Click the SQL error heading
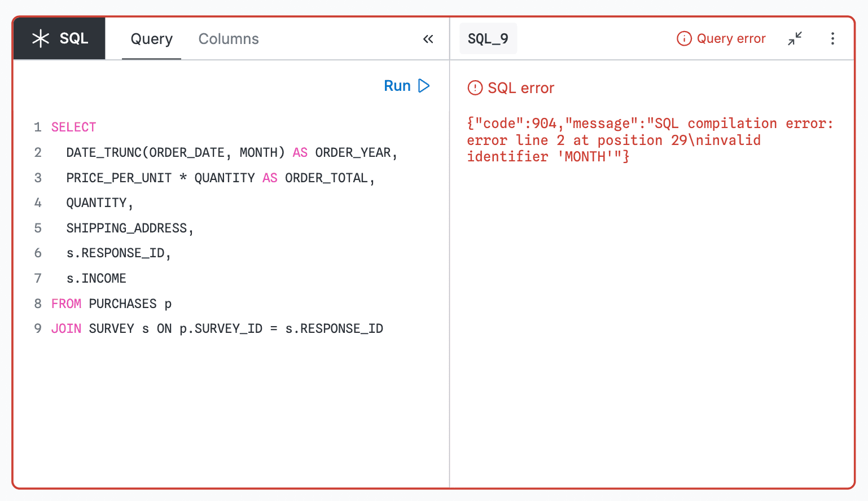 [521, 88]
